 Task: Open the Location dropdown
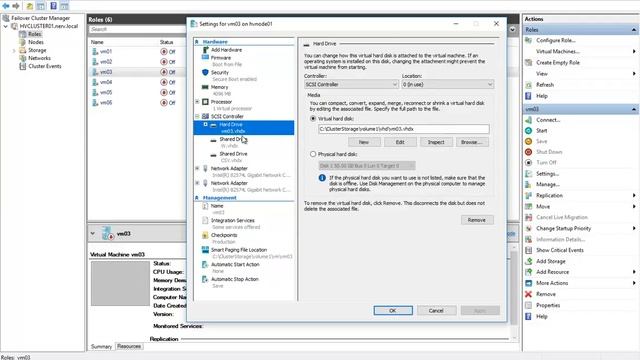(447, 84)
